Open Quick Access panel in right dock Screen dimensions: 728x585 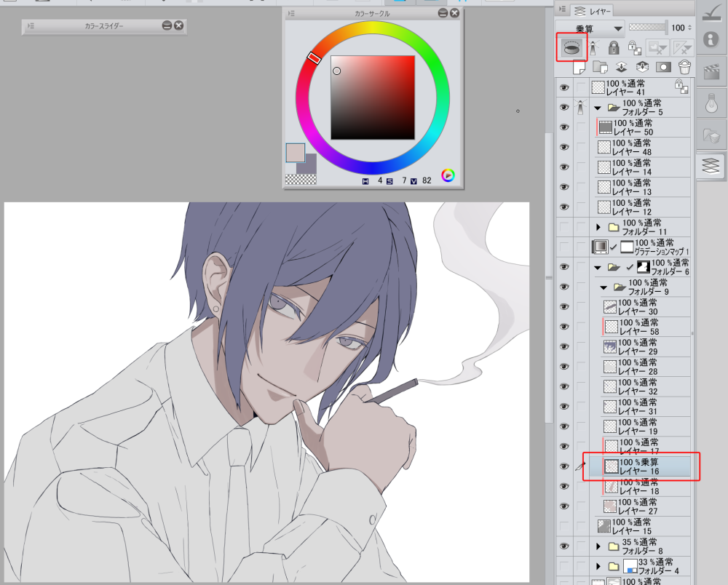(x=711, y=13)
